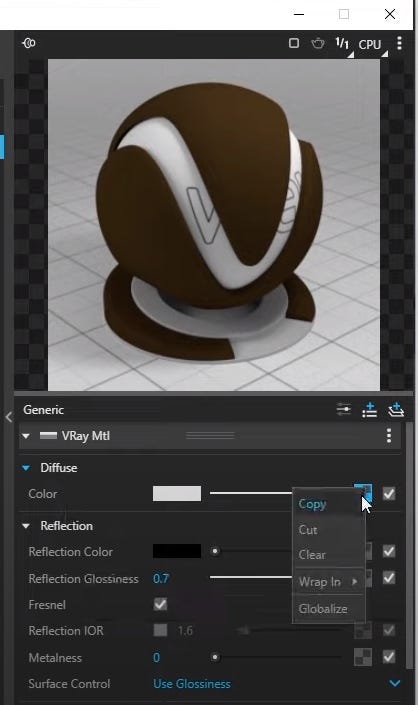Toggle the Diffuse Color texture checkbox
Viewport: 418px width, 705px height.
tap(389, 494)
